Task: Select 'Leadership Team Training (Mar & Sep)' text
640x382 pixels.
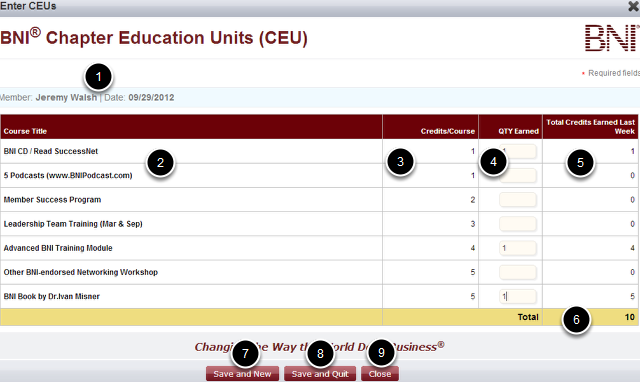Action: pos(73,224)
